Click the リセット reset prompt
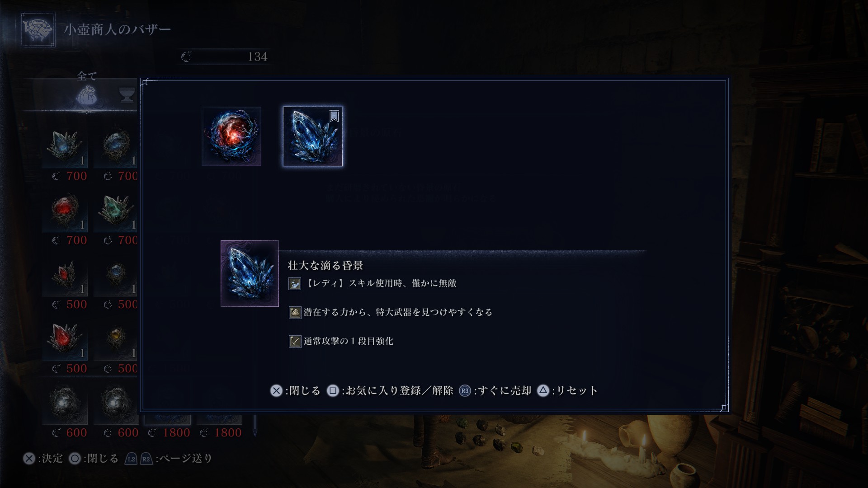Viewport: 868px width, 488px height. (567, 391)
